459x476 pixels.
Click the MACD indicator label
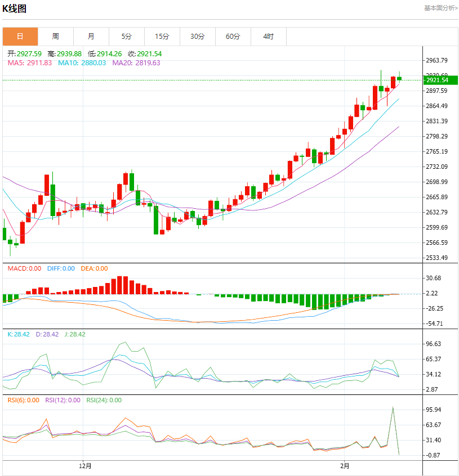coord(24,268)
